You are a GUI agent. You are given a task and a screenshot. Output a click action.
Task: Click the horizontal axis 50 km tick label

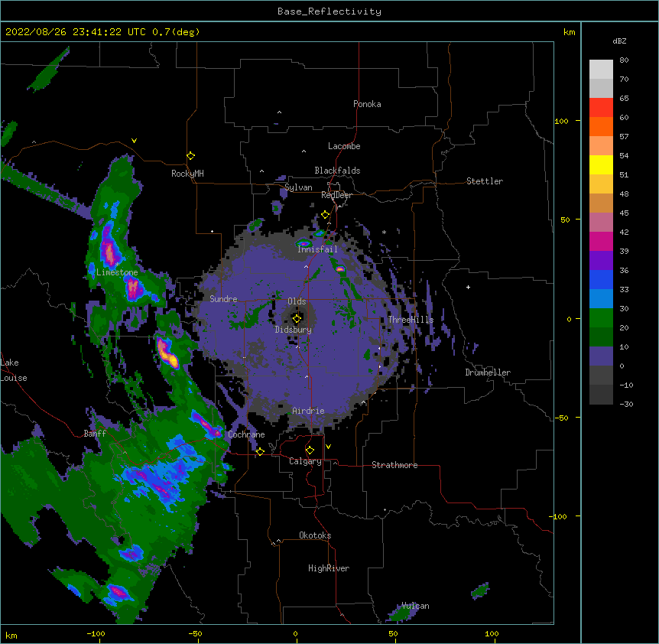click(393, 633)
